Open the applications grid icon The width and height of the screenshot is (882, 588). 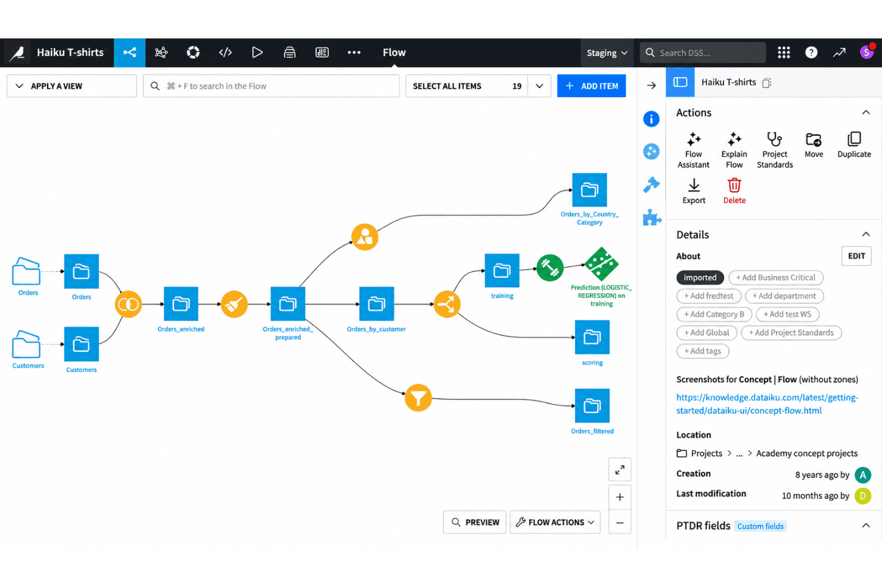[x=784, y=52]
